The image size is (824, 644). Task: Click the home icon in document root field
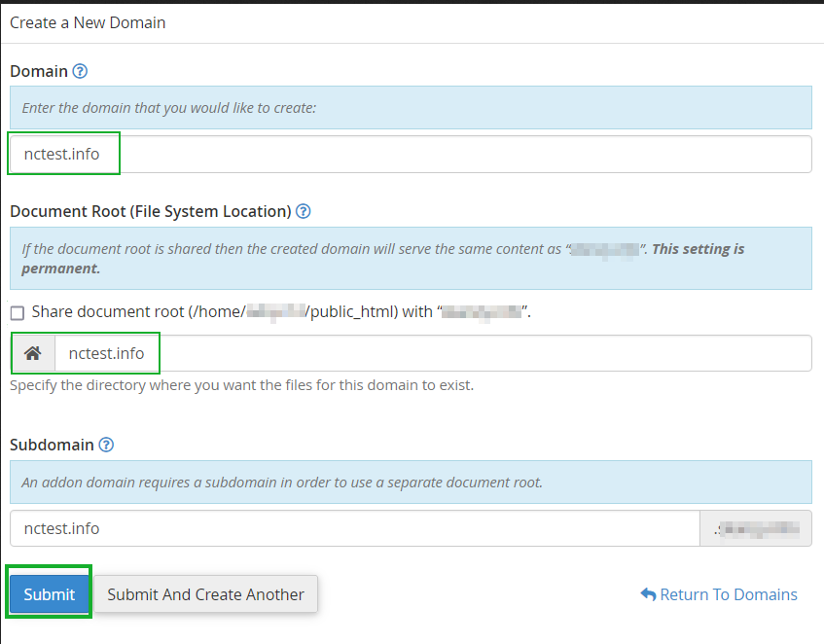click(x=32, y=353)
